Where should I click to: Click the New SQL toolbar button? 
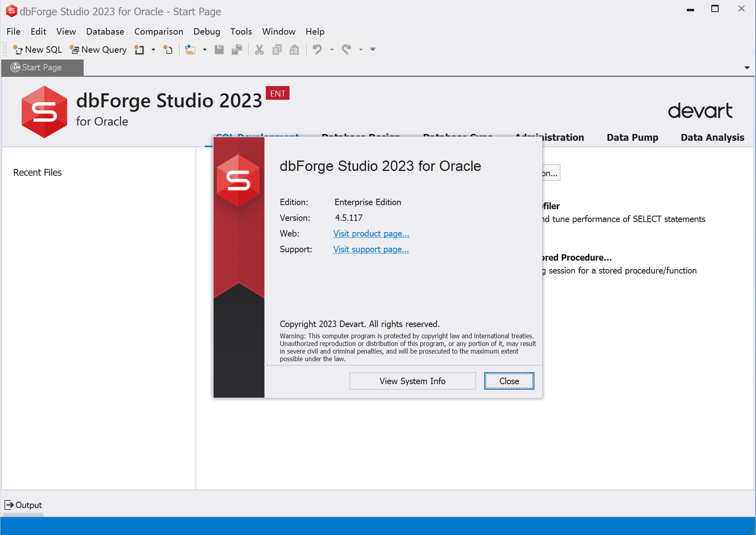[x=37, y=49]
